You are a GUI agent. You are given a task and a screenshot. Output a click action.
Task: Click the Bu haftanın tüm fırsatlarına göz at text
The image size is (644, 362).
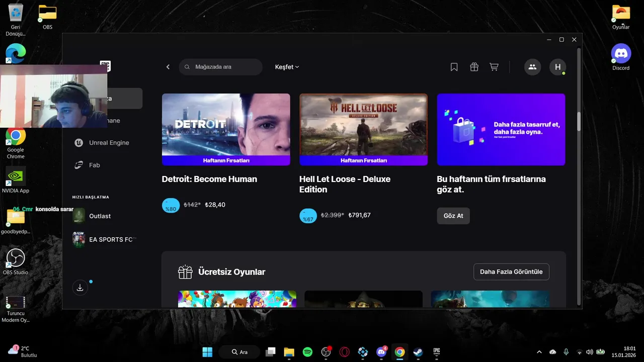(x=492, y=184)
